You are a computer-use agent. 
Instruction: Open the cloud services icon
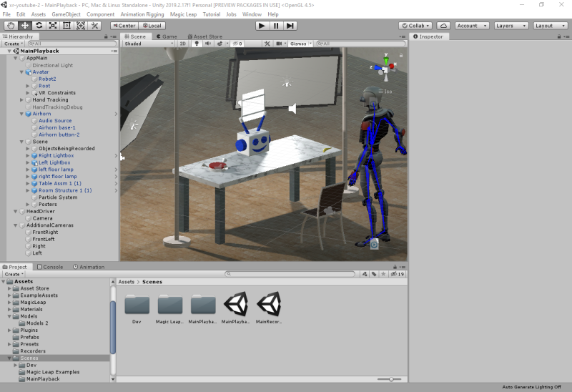pyautogui.click(x=443, y=26)
